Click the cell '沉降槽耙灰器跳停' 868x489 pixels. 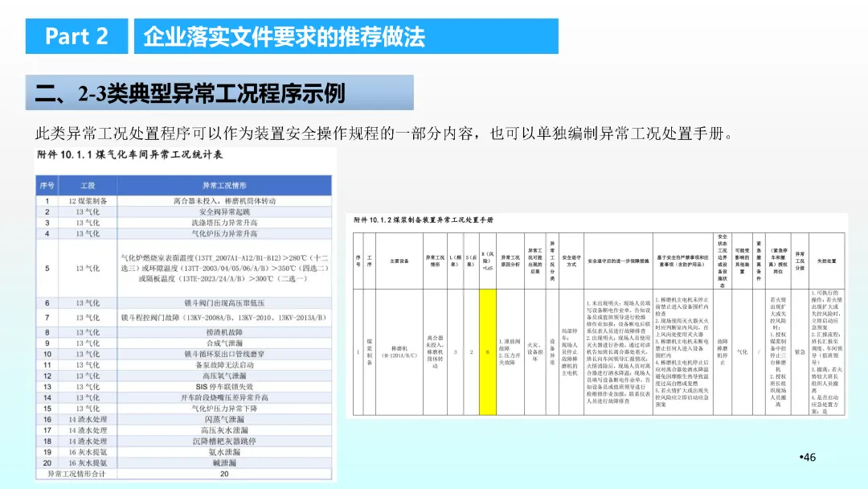pyautogui.click(x=224, y=442)
